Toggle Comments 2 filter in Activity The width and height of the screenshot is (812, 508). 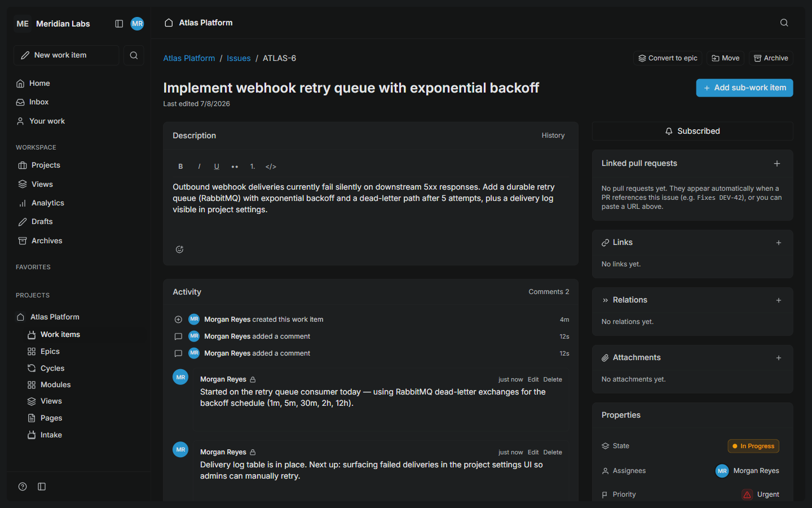(x=549, y=292)
